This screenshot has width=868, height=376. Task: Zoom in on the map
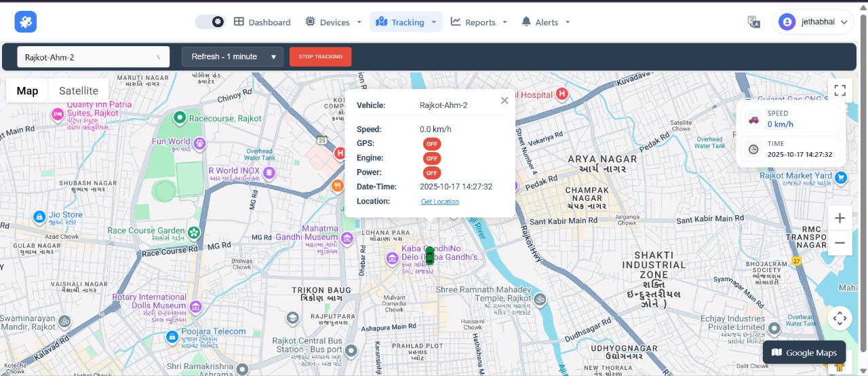[840, 219]
